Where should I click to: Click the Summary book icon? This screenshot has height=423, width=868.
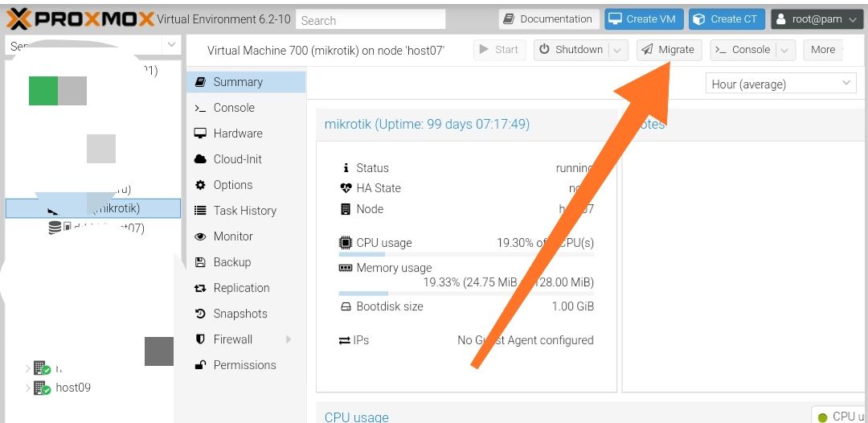click(x=200, y=82)
